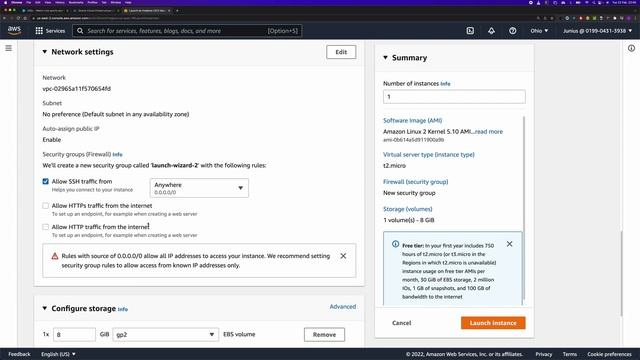
Task: Click the Feedback link in footer
Action: (x=19, y=354)
